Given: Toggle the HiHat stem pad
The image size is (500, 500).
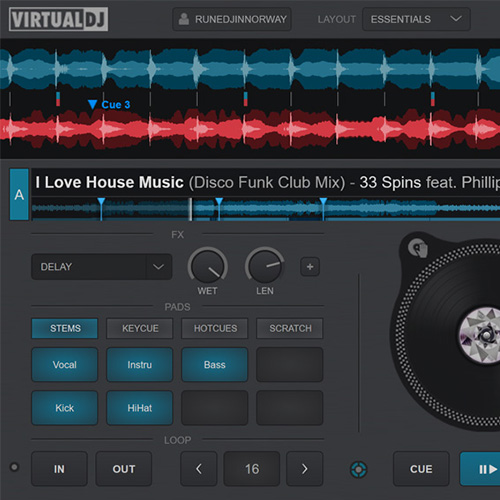Looking at the screenshot, I should [x=140, y=408].
